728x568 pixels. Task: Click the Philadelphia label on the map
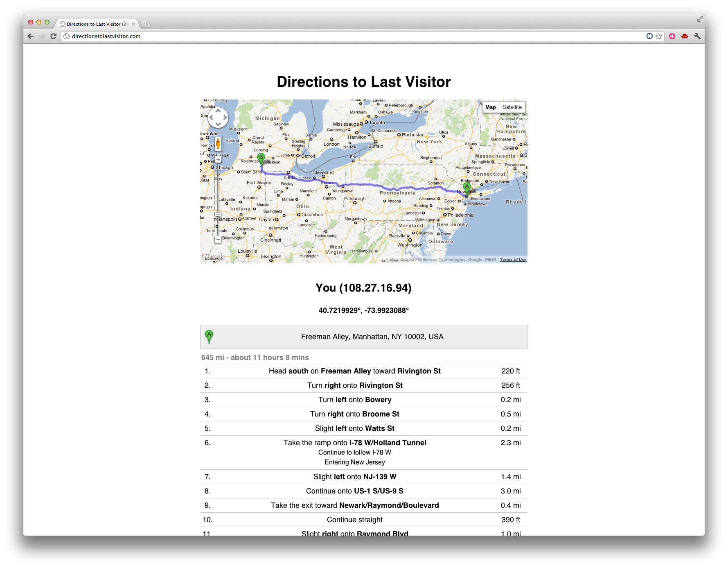click(x=460, y=215)
